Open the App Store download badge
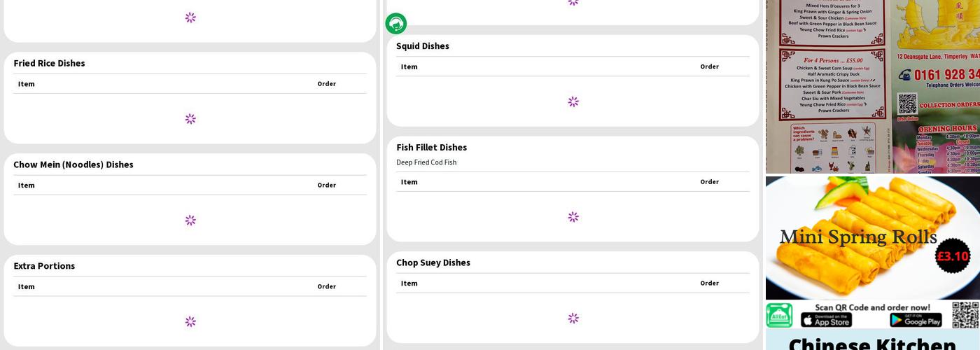Image resolution: width=980 pixels, height=350 pixels. tap(826, 320)
